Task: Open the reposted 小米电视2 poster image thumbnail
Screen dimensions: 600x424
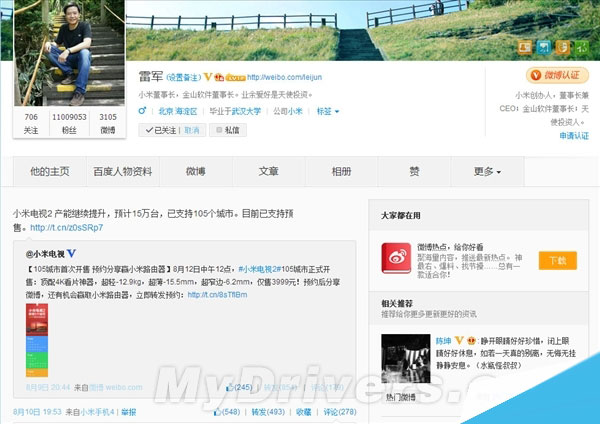Action: click(x=37, y=340)
